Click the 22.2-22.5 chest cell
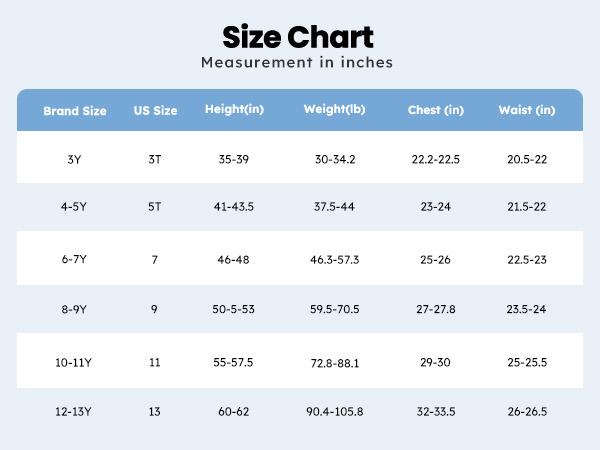The width and height of the screenshot is (600, 450). [436, 159]
